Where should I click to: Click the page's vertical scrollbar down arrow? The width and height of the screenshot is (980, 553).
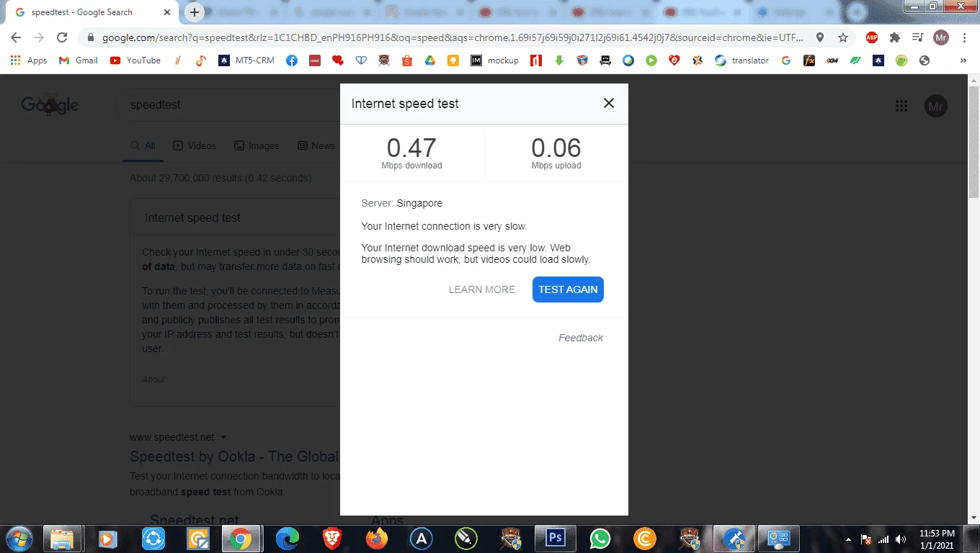[974, 516]
